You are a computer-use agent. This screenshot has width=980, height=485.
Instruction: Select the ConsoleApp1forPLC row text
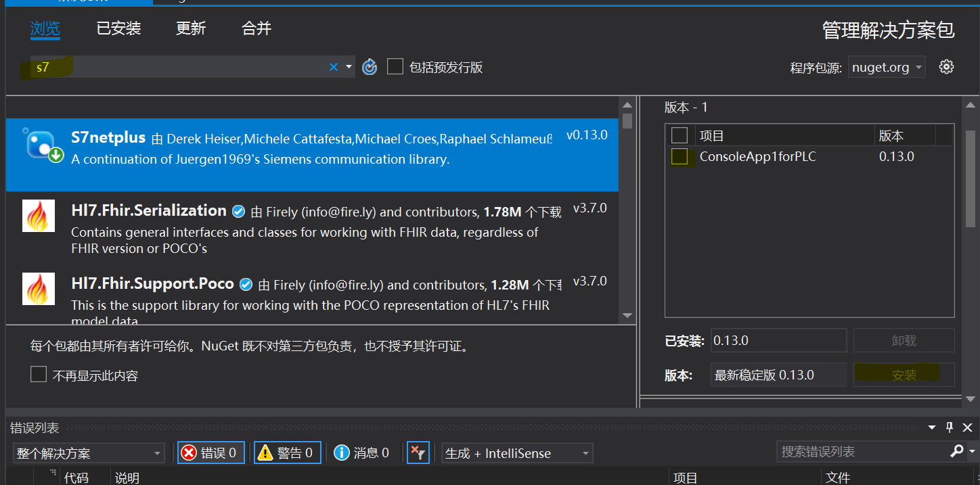(758, 156)
